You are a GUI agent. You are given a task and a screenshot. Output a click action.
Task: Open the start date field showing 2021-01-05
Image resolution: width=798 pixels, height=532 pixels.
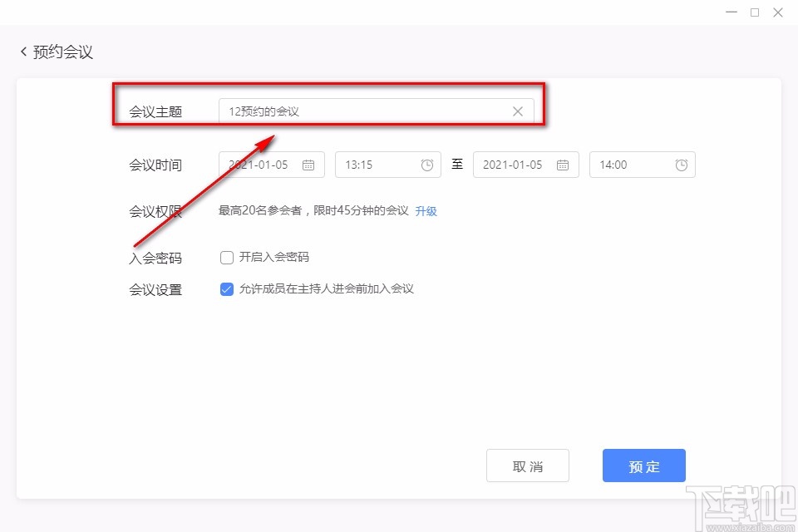(x=266, y=165)
